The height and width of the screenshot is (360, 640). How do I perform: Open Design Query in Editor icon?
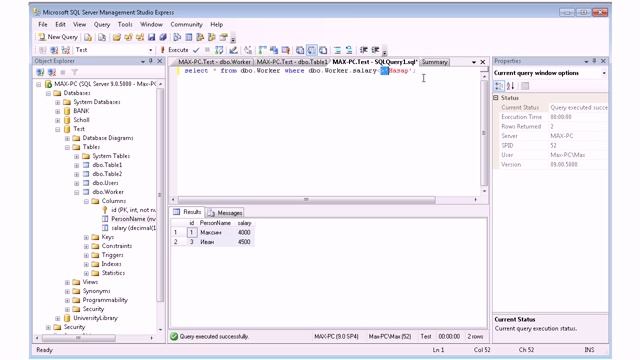click(233, 50)
